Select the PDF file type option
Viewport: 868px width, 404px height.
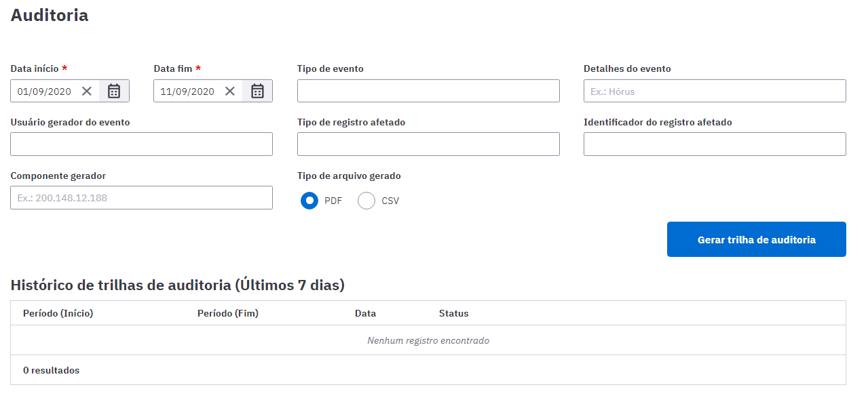point(309,201)
